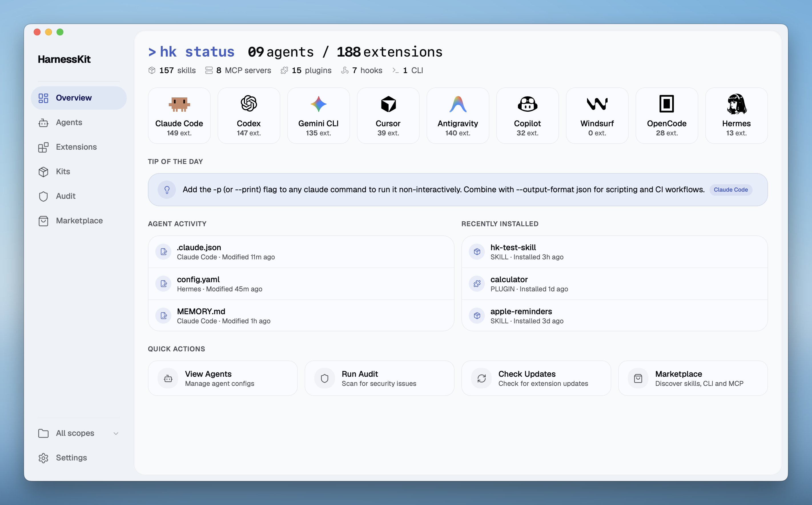Click the 1 CLI stat
812x505 pixels.
click(x=407, y=71)
